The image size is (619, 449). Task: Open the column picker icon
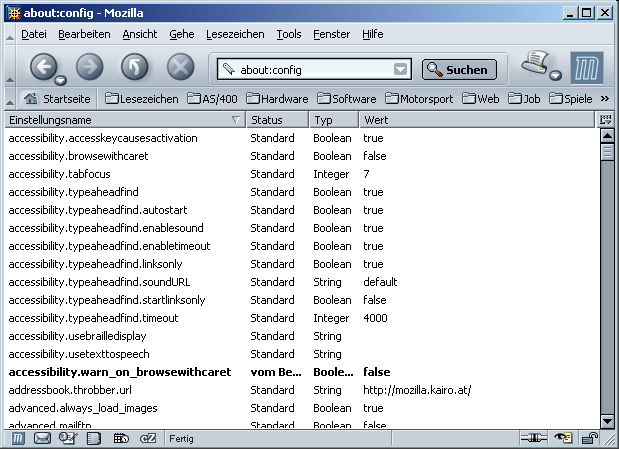(606, 120)
